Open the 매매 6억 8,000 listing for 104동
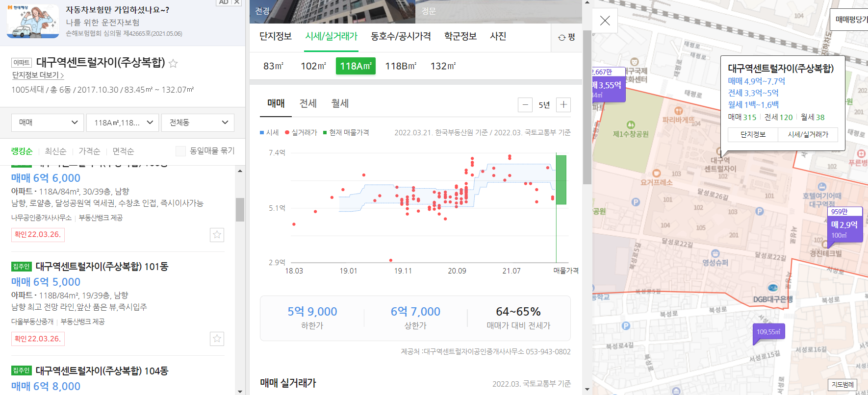This screenshot has width=868, height=395. (46, 386)
